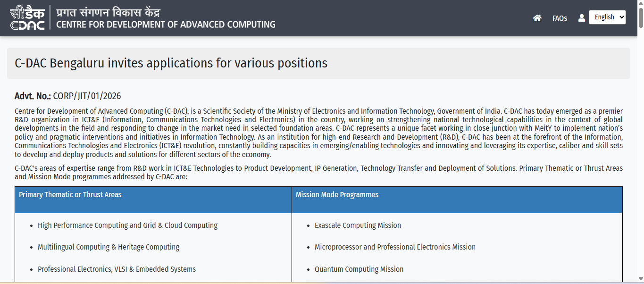Click the person silhouette for login
The height and width of the screenshot is (284, 644).
pyautogui.click(x=582, y=17)
